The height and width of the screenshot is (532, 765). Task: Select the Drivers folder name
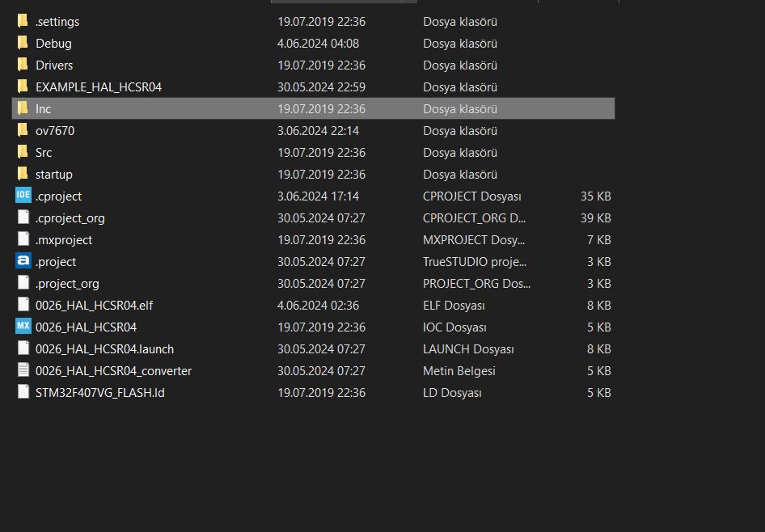pyautogui.click(x=54, y=65)
